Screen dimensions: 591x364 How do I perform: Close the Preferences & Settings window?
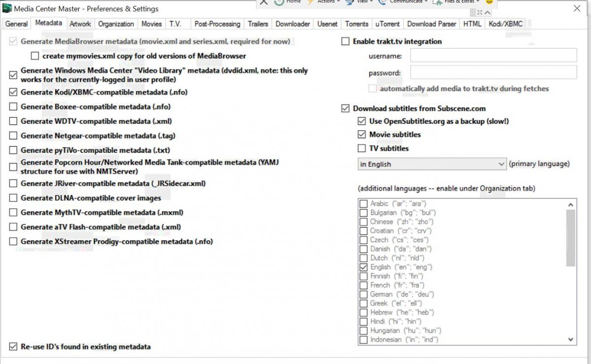[577, 8]
